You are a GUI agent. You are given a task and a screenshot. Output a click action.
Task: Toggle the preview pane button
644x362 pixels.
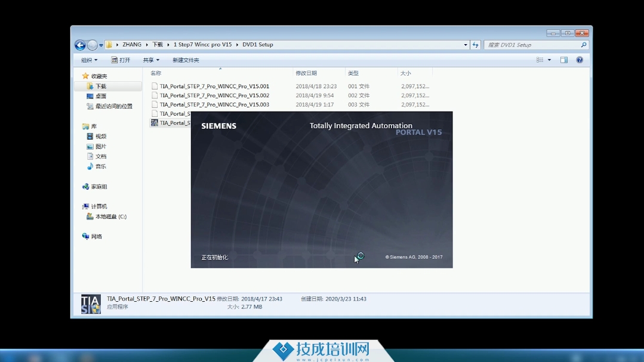(564, 60)
